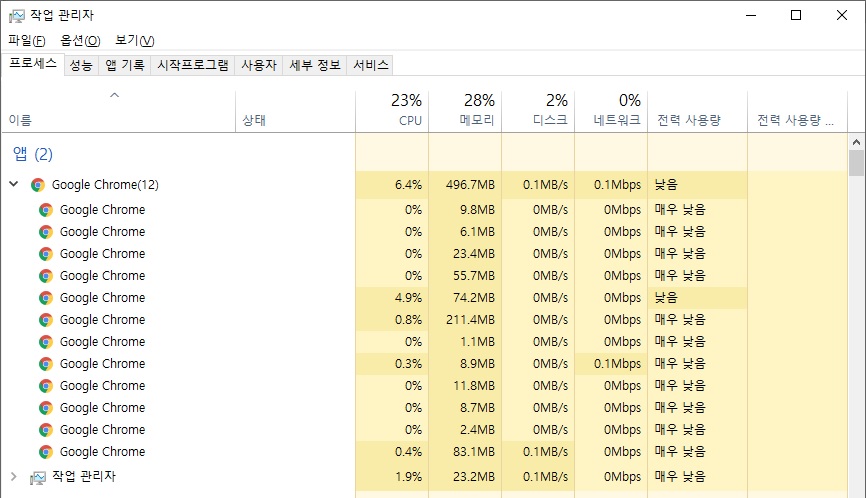Viewport: 866px width, 498px height.
Task: Switch to the 앱 기록 tab
Action: (x=125, y=65)
